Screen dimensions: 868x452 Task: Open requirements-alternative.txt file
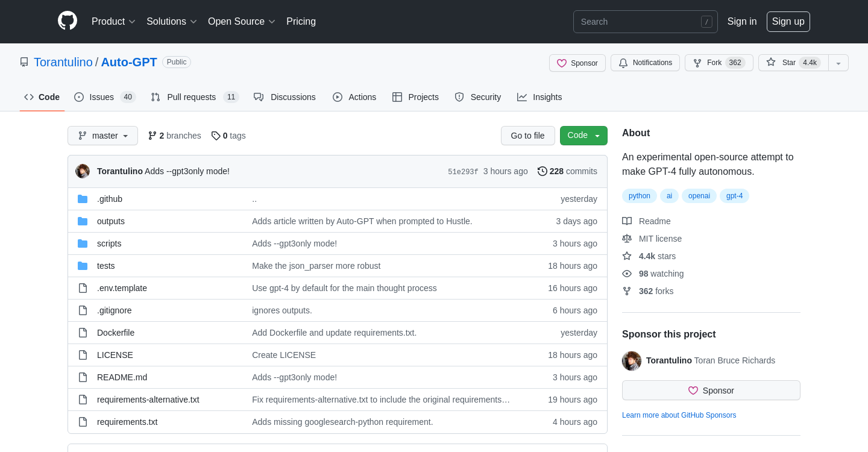[148, 400]
